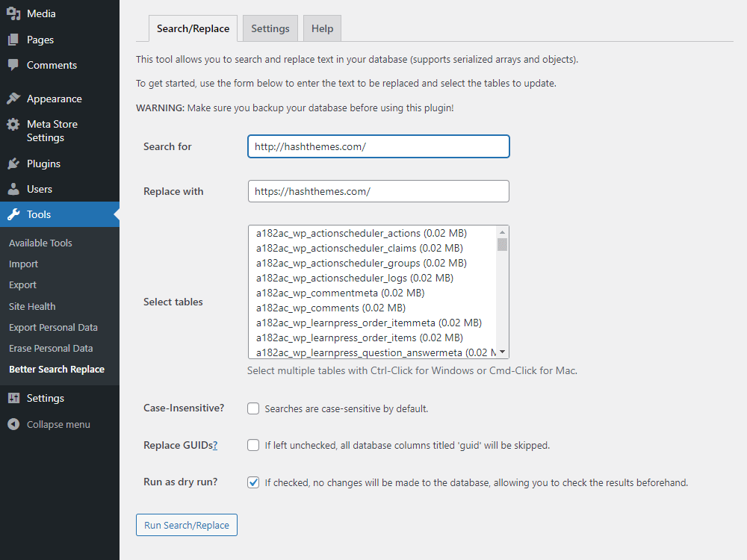This screenshot has height=560, width=747.
Task: Click the Plugins plug icon
Action: pos(13,164)
